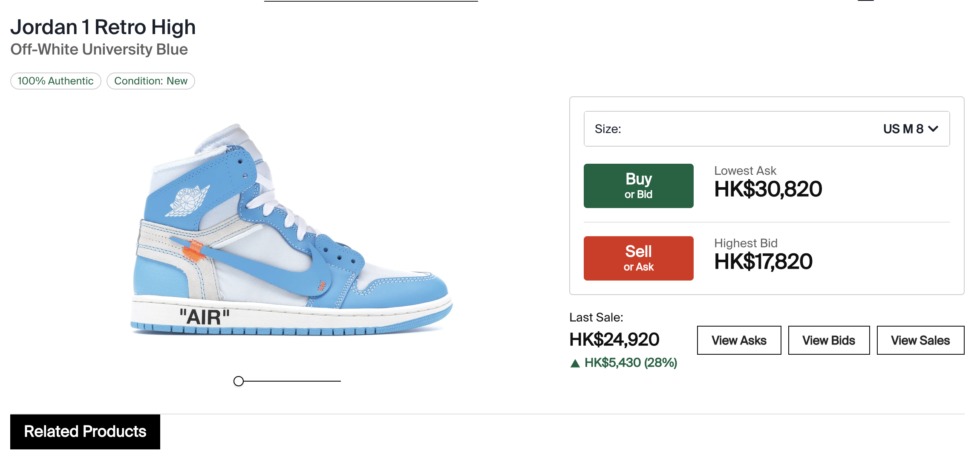Click the green price-increase triangle icon
This screenshot has height=469, width=980.
point(575,363)
